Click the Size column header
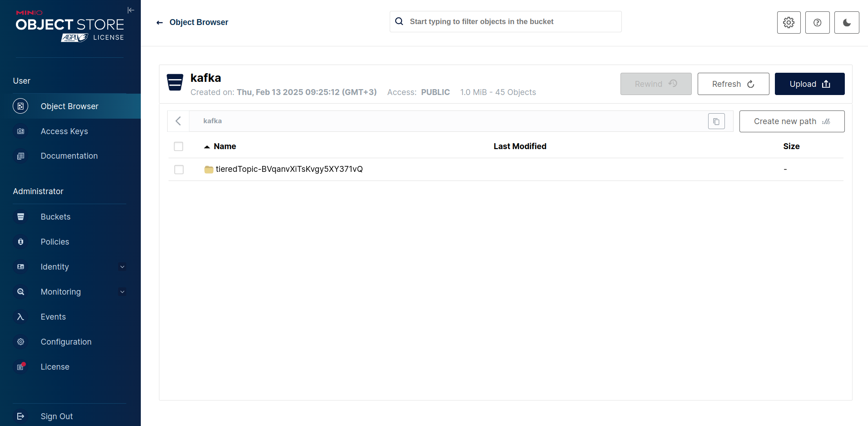Image resolution: width=868 pixels, height=426 pixels. [791, 146]
